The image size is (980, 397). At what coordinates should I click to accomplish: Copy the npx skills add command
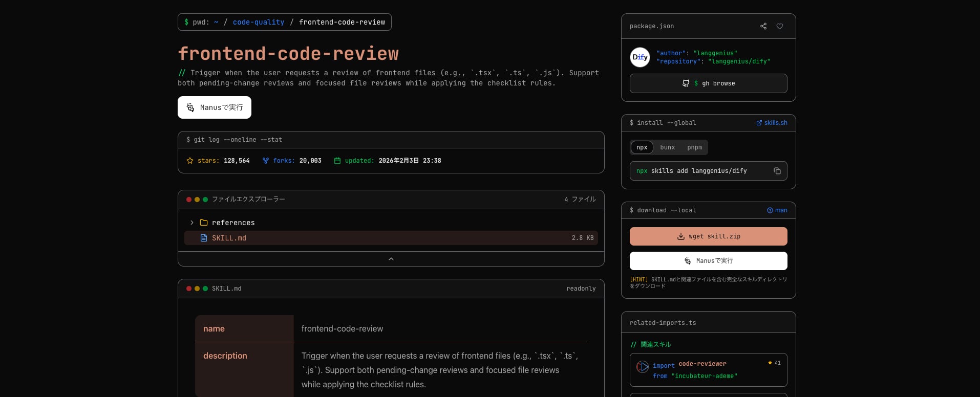[777, 171]
